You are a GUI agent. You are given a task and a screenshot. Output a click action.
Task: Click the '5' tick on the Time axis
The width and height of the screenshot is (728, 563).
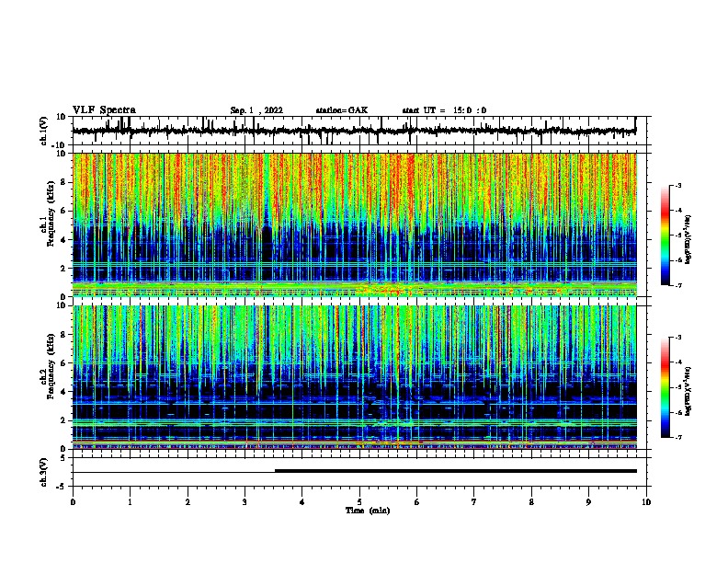coord(359,501)
